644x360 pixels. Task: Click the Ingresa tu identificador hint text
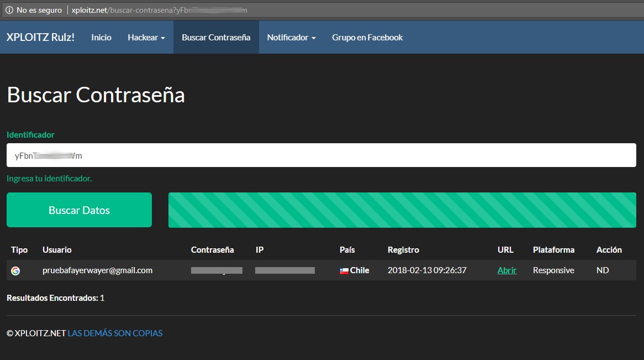coord(49,179)
